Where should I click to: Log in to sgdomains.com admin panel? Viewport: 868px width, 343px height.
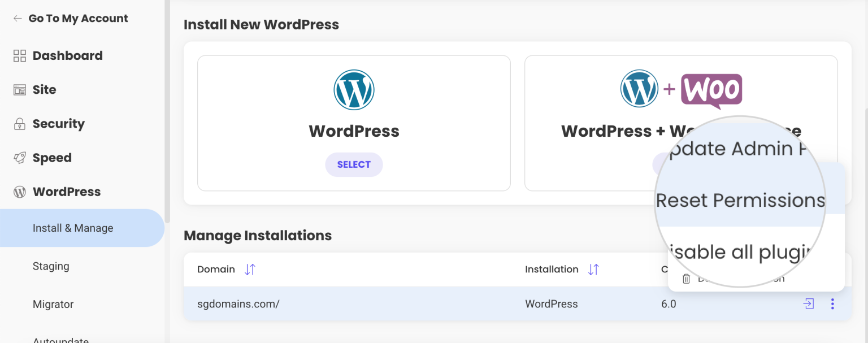tap(809, 304)
